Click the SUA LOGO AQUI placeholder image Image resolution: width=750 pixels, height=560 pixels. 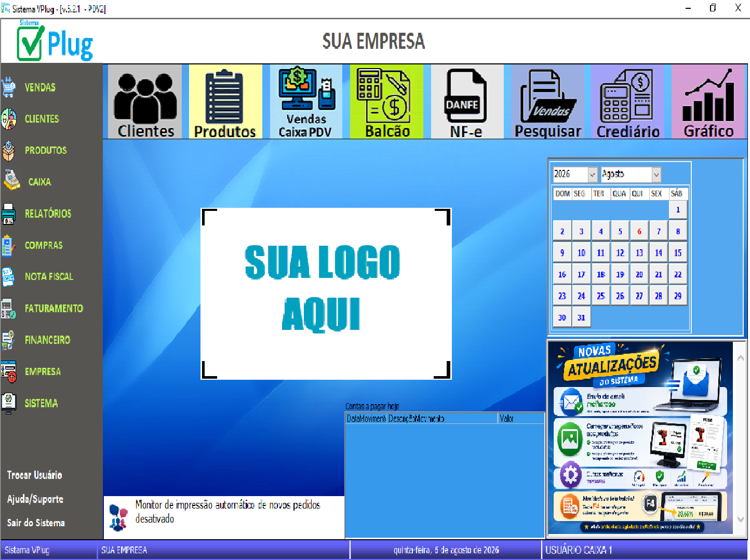[326, 294]
